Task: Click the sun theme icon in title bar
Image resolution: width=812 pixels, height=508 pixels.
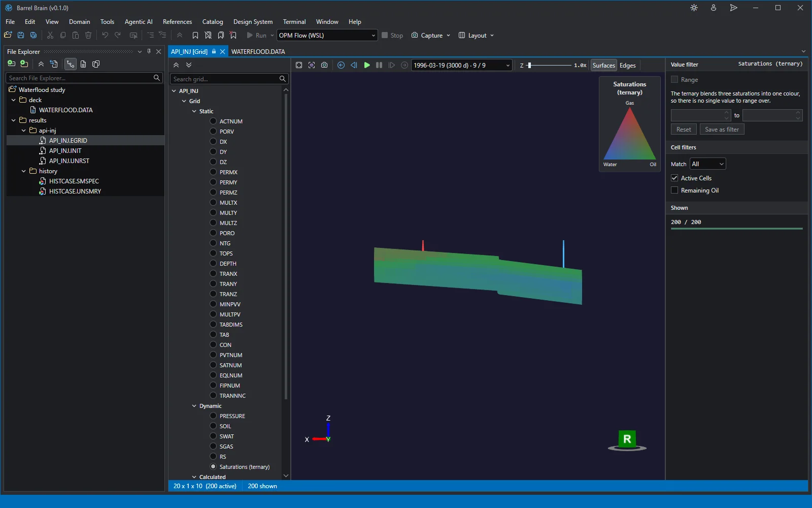Action: (694, 8)
